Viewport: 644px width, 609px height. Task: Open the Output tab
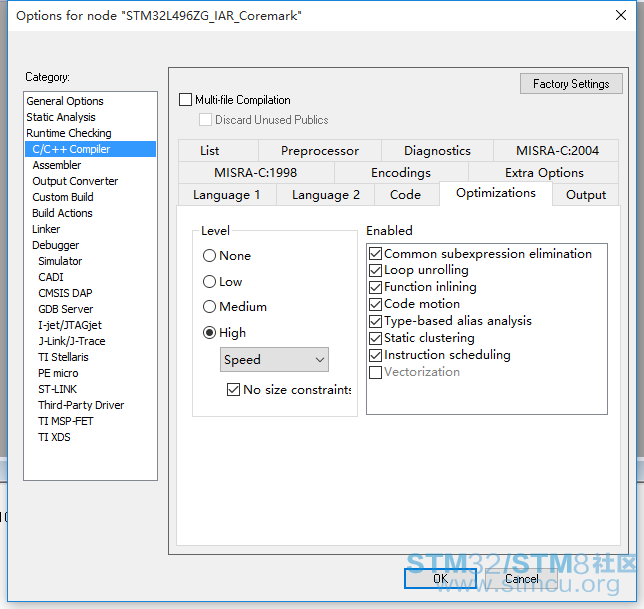(586, 195)
